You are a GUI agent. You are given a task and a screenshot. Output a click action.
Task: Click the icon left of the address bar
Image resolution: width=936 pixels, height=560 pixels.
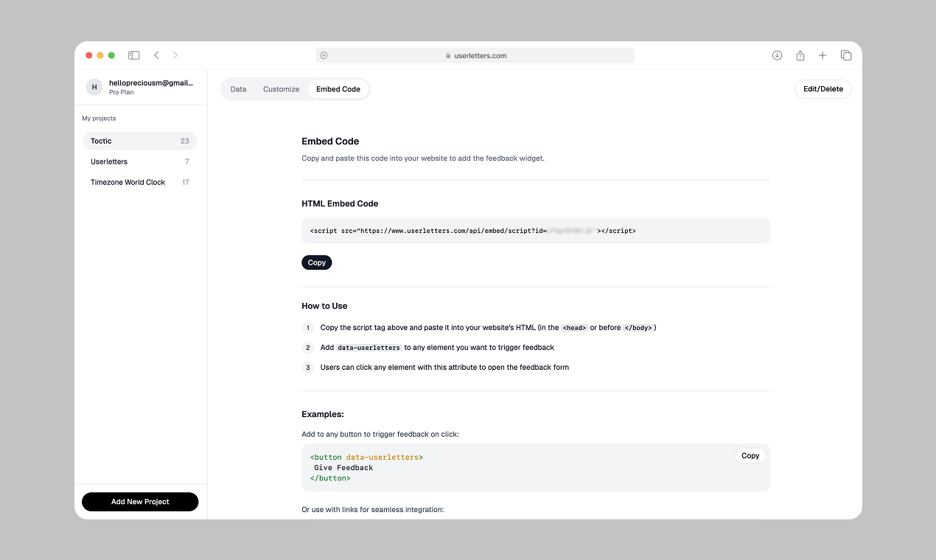(x=322, y=55)
